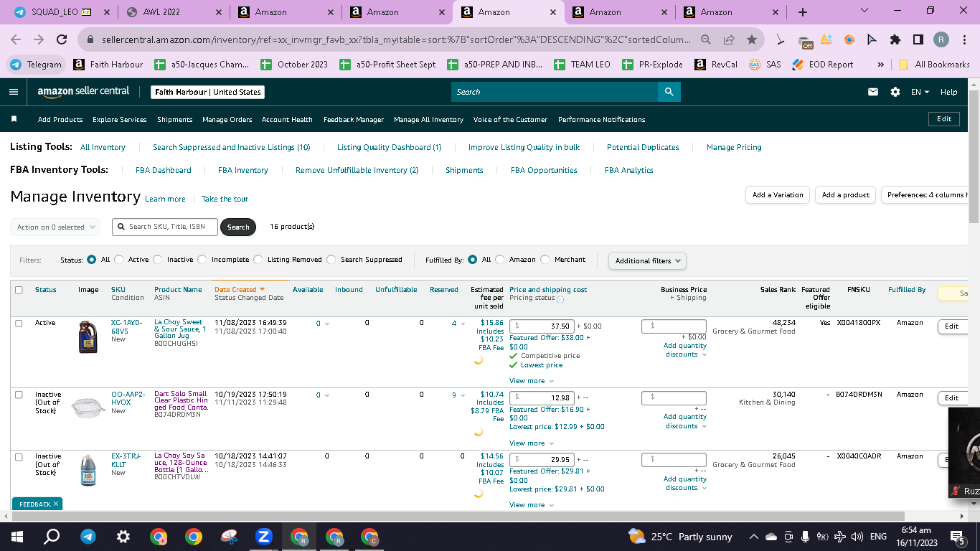Open FBA Dashboard link

164,170
